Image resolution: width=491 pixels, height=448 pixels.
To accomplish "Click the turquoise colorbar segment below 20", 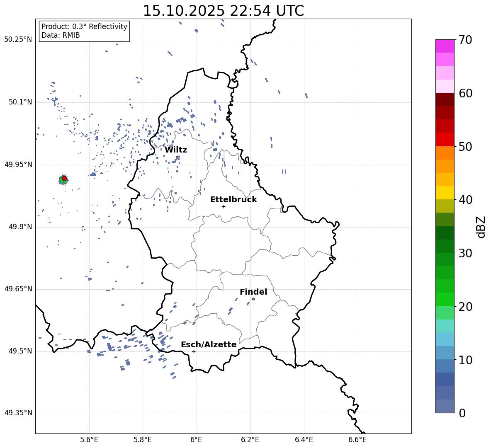I will tap(445, 326).
